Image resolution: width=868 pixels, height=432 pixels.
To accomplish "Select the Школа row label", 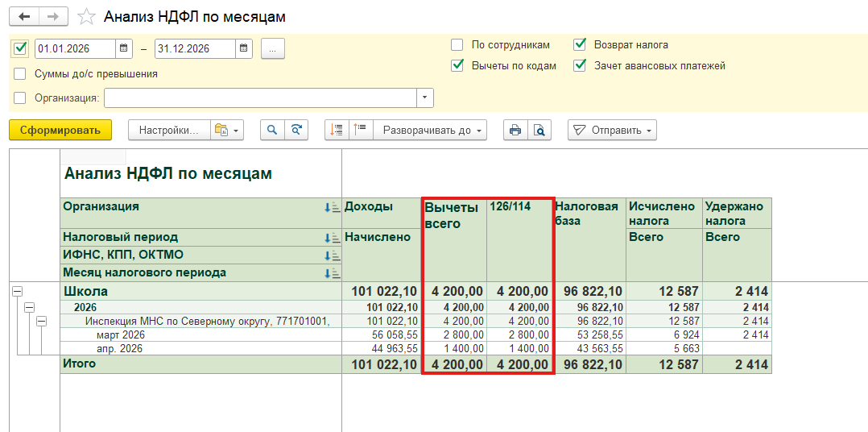I will [x=86, y=291].
